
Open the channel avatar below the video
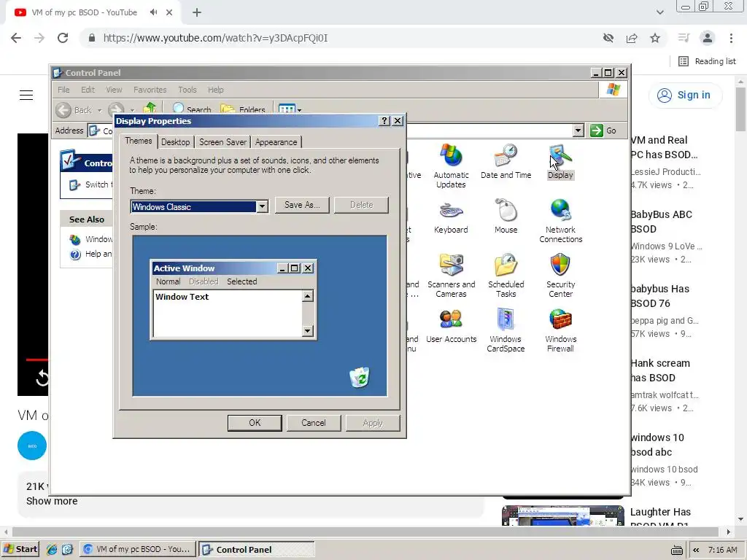pyautogui.click(x=32, y=446)
